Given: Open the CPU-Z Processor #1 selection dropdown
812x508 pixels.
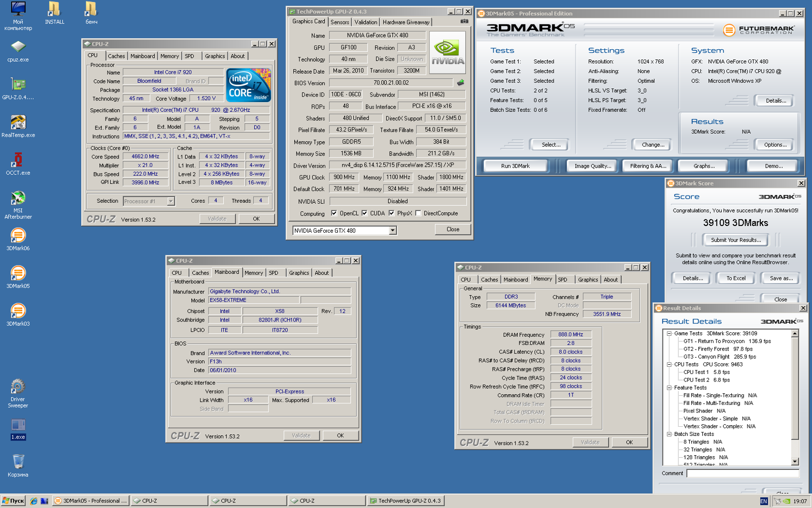Looking at the screenshot, I should tap(171, 201).
